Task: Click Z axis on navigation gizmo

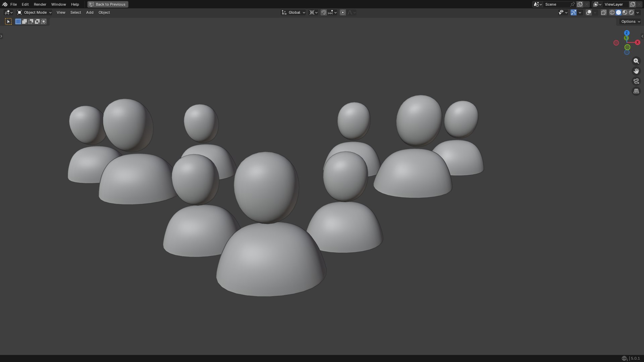Action: [627, 33]
